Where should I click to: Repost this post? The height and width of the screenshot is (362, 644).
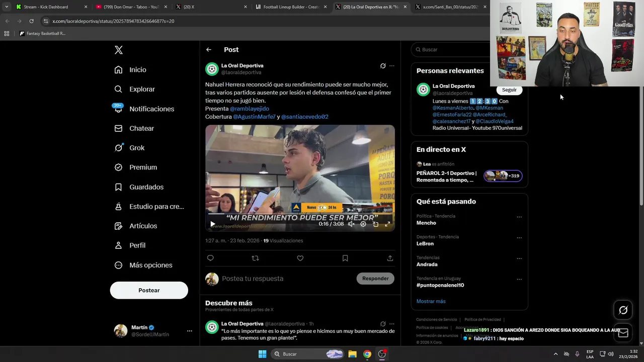pos(255,258)
